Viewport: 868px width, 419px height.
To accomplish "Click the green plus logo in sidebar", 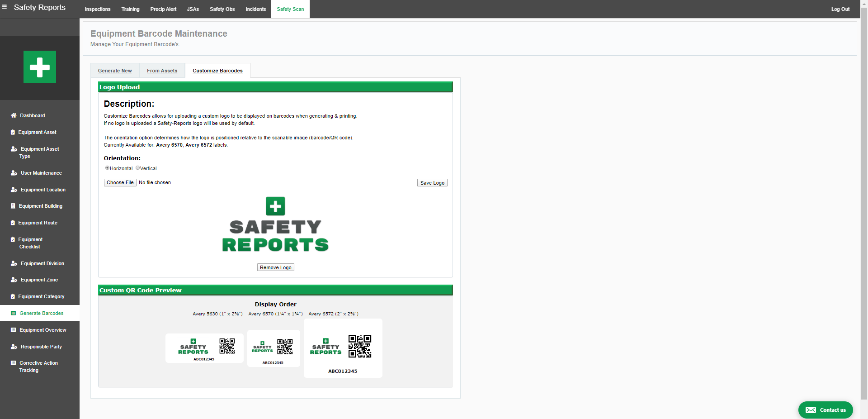I will pos(40,67).
